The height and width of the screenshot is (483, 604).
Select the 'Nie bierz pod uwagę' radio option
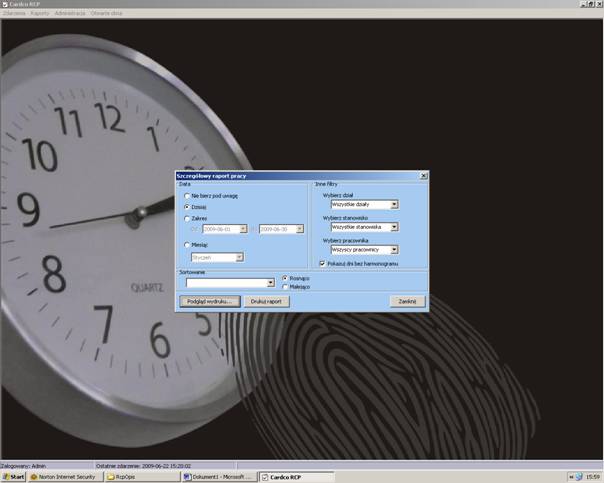pyautogui.click(x=187, y=196)
